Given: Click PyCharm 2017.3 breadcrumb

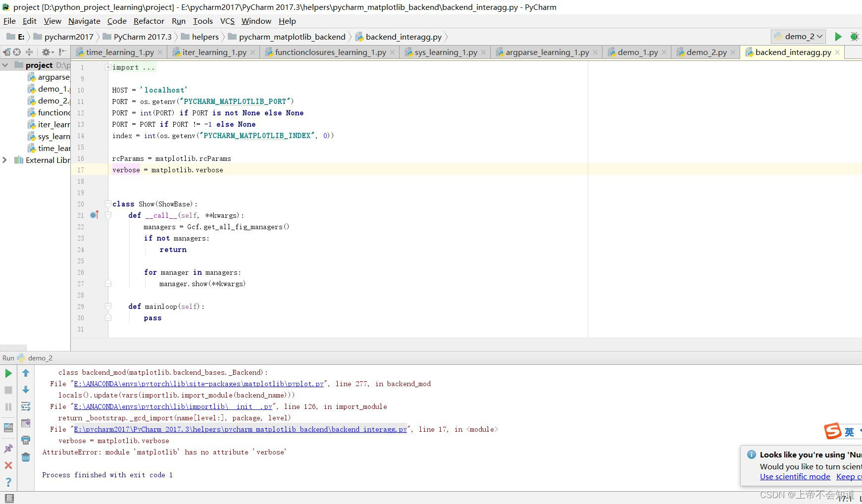Looking at the screenshot, I should point(137,37).
